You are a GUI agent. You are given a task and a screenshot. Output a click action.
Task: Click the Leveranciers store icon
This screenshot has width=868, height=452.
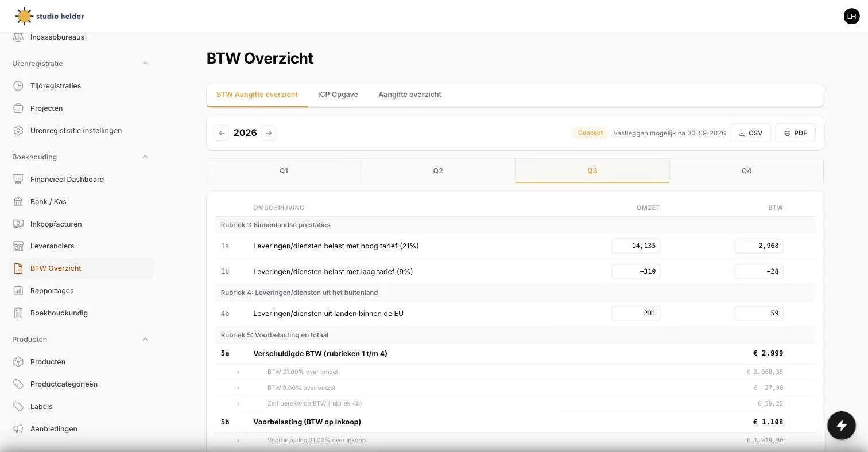(x=18, y=246)
